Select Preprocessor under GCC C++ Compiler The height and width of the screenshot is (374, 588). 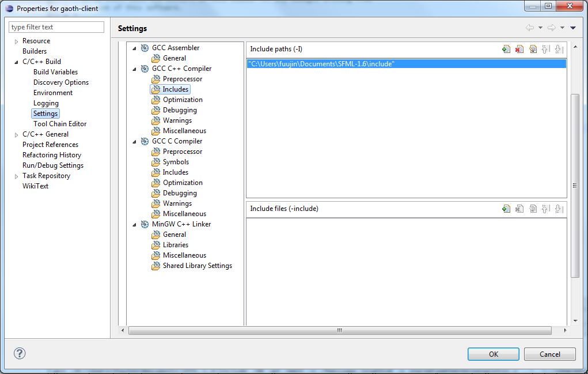[183, 79]
